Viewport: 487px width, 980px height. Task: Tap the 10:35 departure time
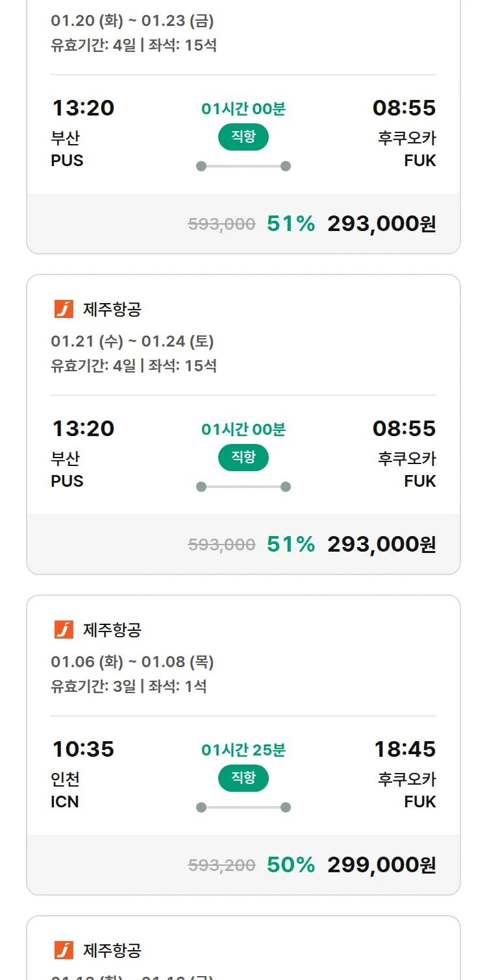[83, 749]
